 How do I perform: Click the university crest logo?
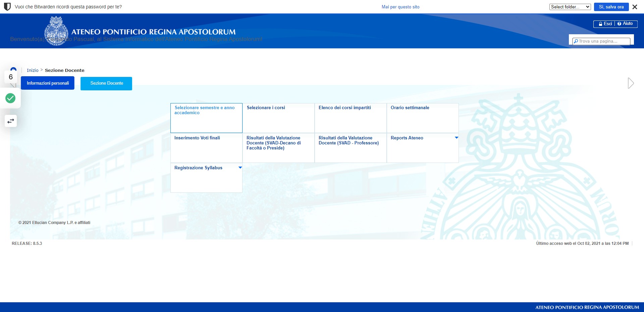56,31
